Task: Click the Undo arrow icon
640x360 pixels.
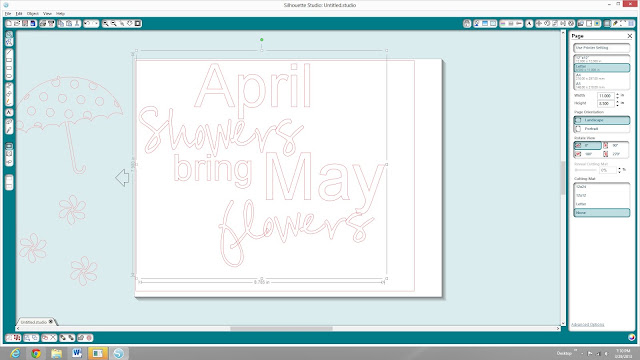Action: pyautogui.click(x=87, y=24)
